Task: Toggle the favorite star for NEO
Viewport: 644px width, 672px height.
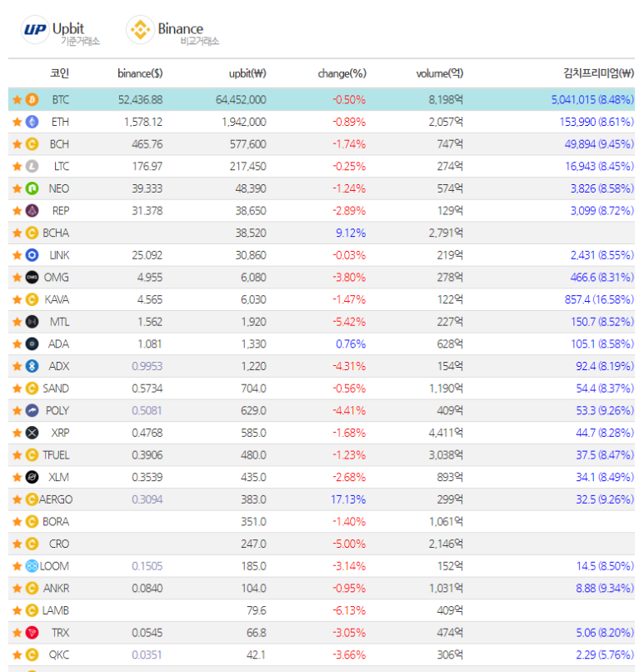Action: pos(17,188)
